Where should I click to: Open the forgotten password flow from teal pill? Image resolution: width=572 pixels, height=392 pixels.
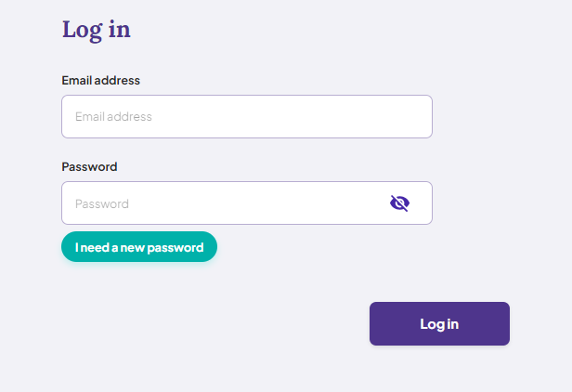coord(139,247)
